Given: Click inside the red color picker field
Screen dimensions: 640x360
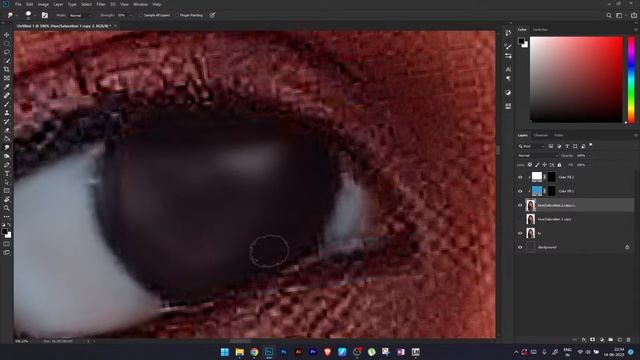Looking at the screenshot, I should pyautogui.click(x=576, y=80).
